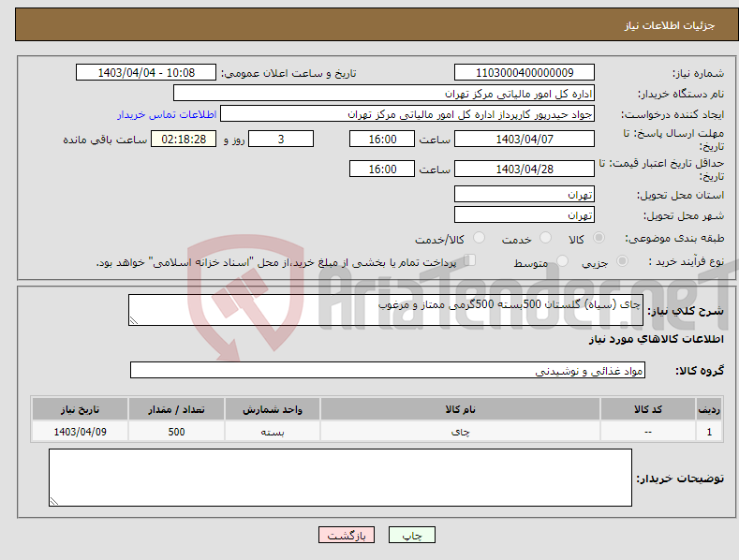Image resolution: width=739 pixels, height=560 pixels.
Task: Select the خدمت radio button
Action: [545, 238]
